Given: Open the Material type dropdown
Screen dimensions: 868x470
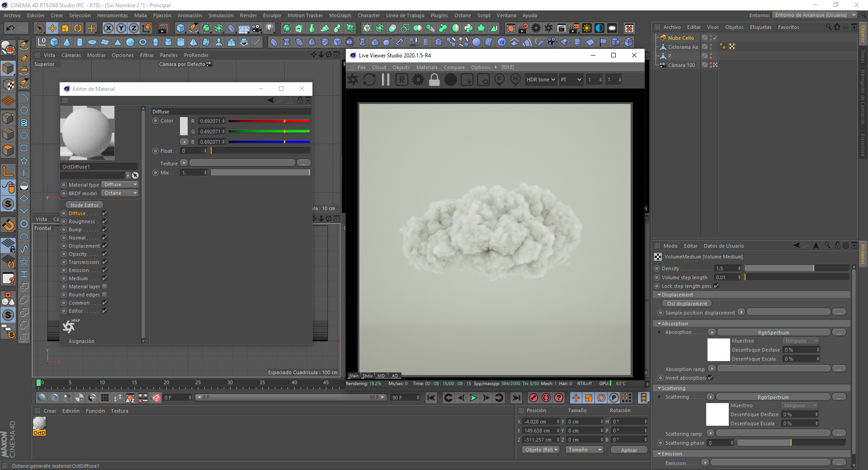Looking at the screenshot, I should 120,185.
